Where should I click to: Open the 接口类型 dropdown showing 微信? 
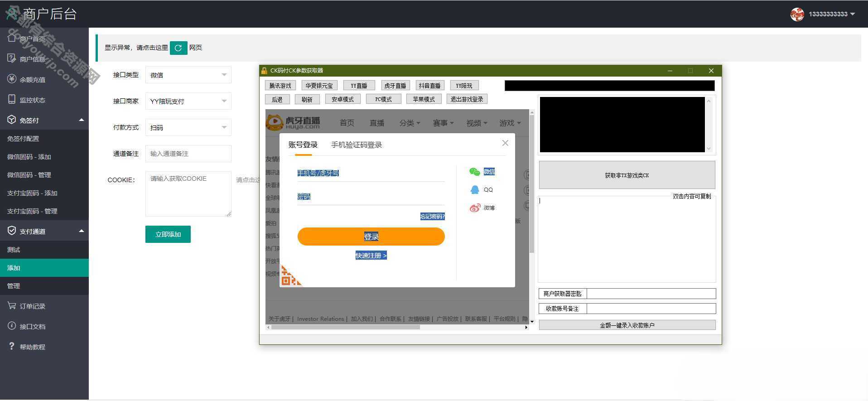tap(188, 75)
